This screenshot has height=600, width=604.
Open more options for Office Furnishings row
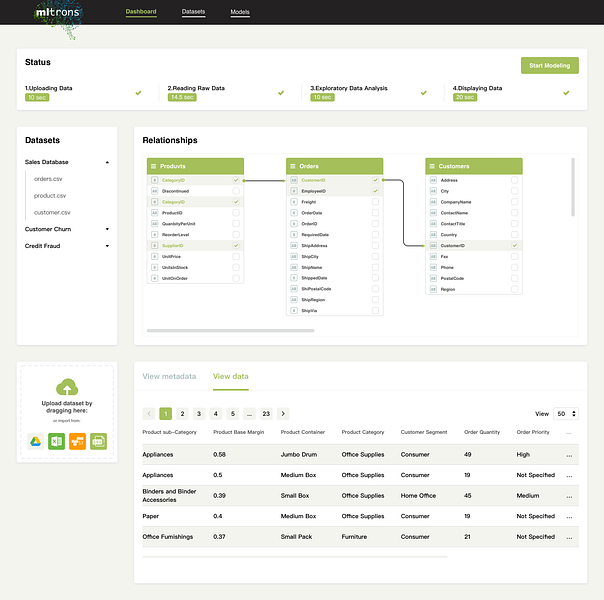(x=569, y=537)
